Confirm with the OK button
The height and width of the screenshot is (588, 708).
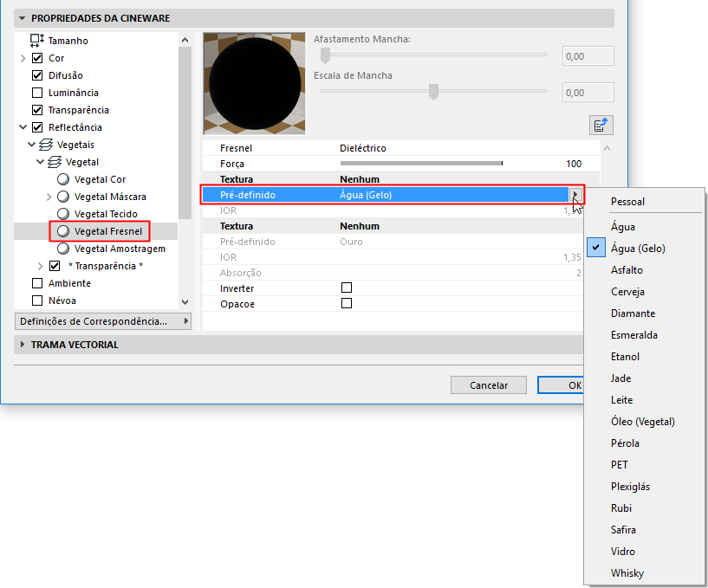click(561, 385)
